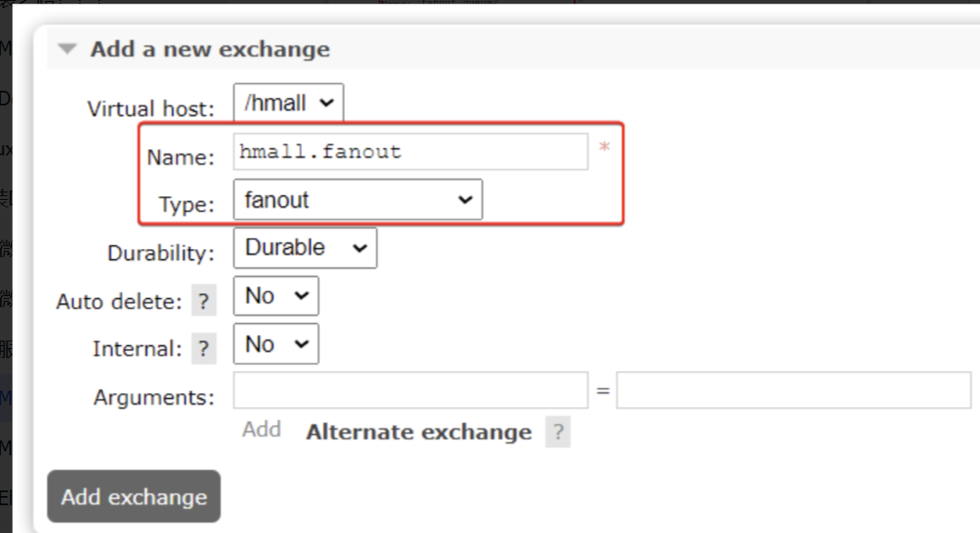Show help for Auto delete question mark
The image size is (980, 533).
pyautogui.click(x=203, y=302)
